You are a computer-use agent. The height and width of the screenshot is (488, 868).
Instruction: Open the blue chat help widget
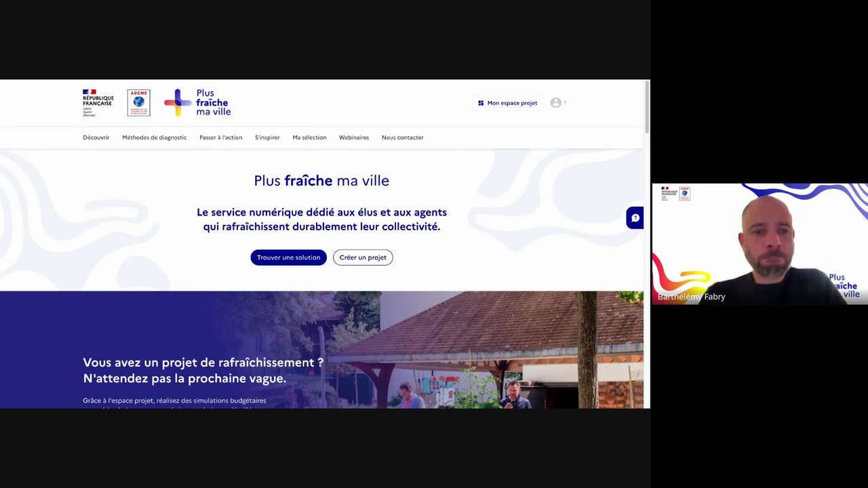[x=635, y=218]
